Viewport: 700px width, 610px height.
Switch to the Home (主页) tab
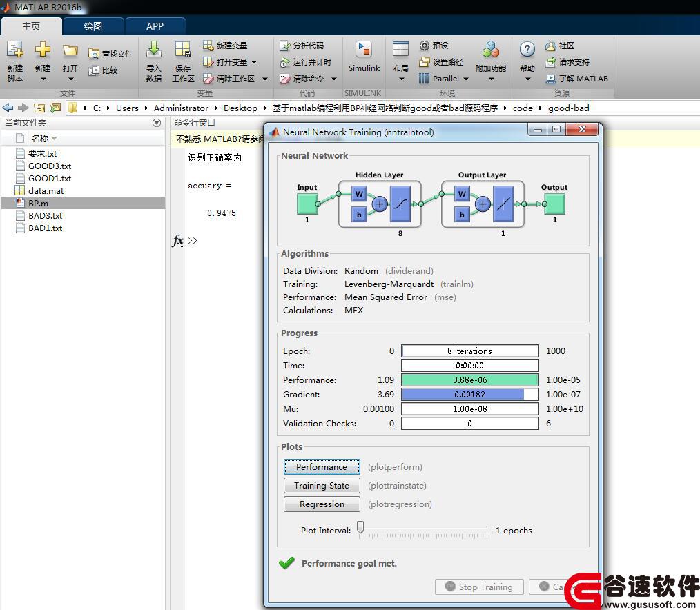(x=31, y=26)
